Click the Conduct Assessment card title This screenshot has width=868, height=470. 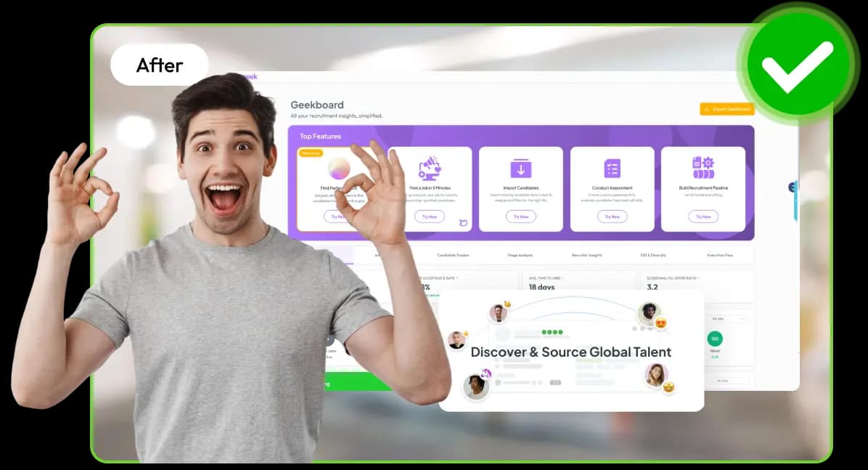[613, 188]
